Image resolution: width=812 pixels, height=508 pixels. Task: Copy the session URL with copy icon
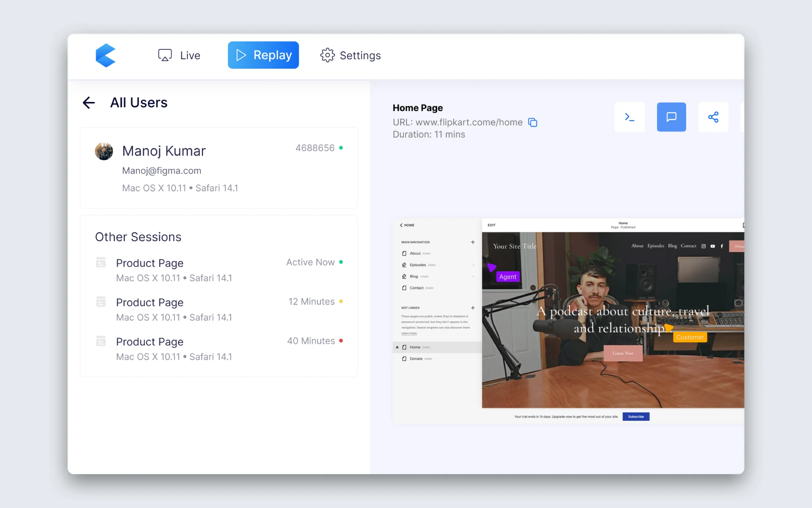click(533, 122)
